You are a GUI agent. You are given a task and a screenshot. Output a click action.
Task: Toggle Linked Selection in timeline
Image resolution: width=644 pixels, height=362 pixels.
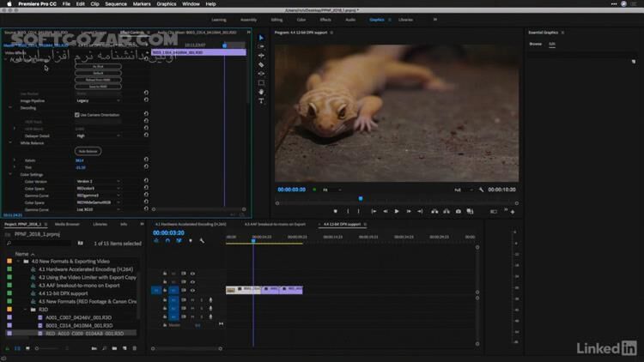(179, 241)
